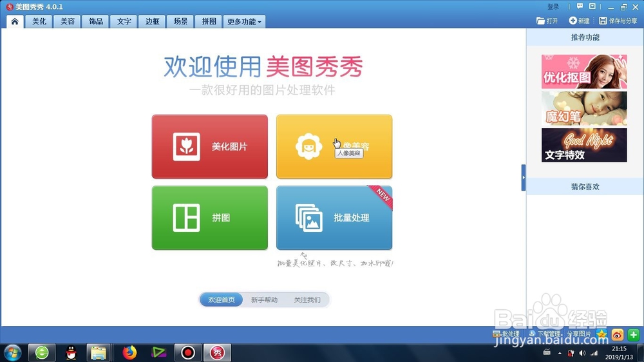Open the 饰品 tab
644x362 pixels.
coord(96,21)
